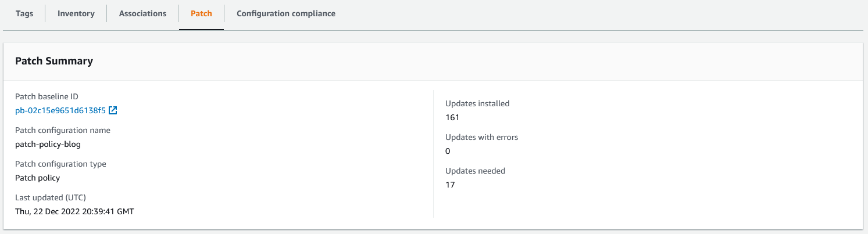This screenshot has width=868, height=234.
Task: Switch to the Tags tab
Action: (x=24, y=13)
